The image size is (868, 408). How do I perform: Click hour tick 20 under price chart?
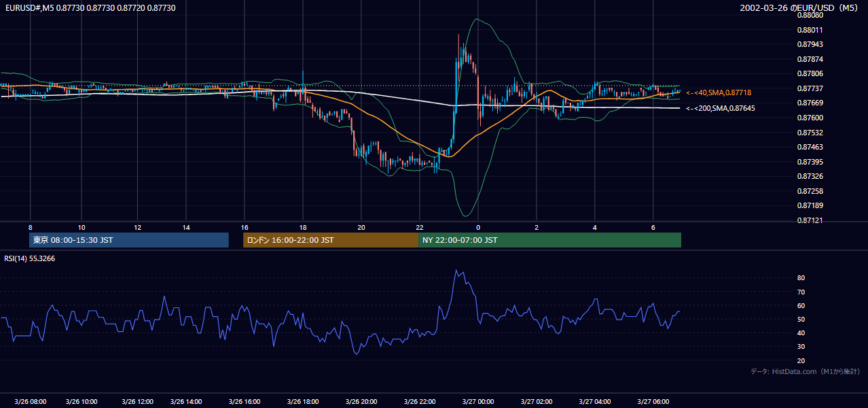(x=361, y=227)
